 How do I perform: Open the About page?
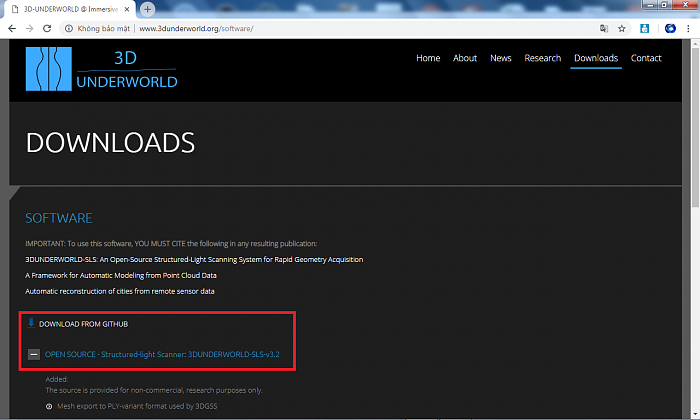tap(465, 58)
